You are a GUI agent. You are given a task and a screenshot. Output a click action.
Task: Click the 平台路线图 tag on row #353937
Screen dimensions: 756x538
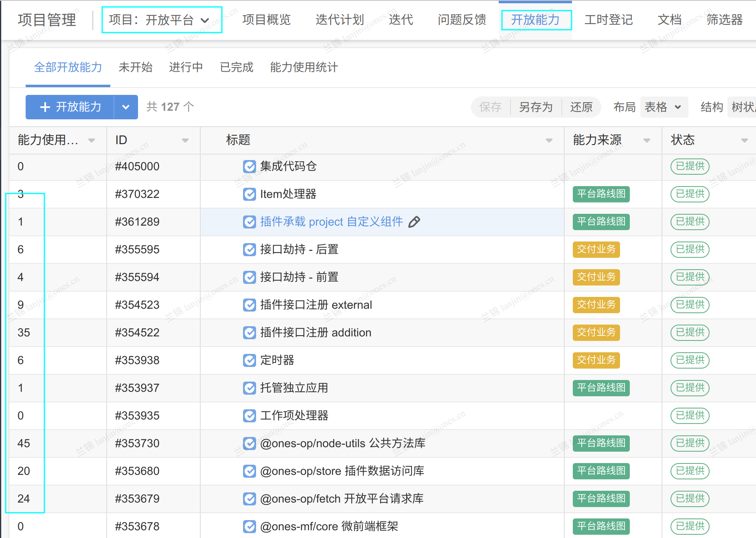(x=601, y=388)
